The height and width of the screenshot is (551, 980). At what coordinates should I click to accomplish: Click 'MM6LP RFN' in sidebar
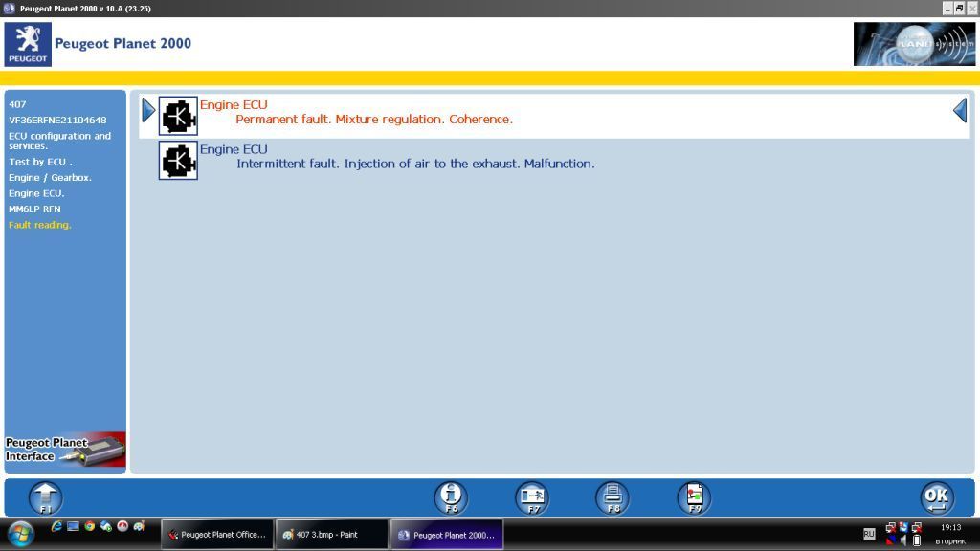click(x=34, y=209)
